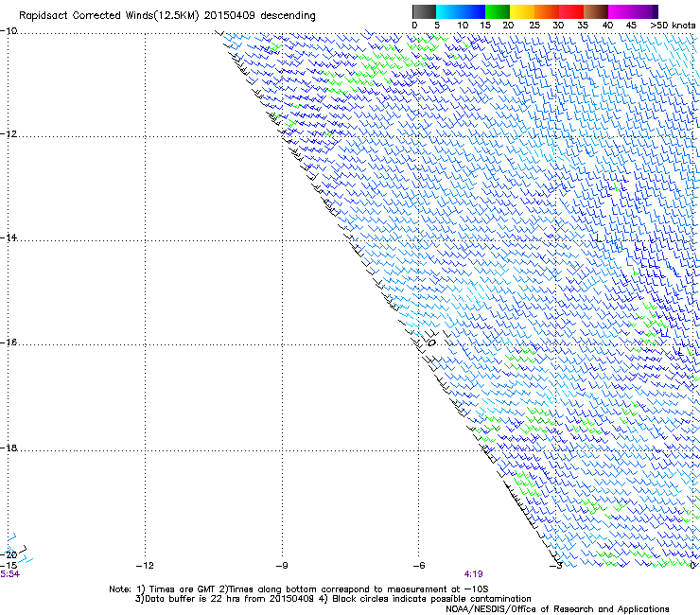This screenshot has height=615, width=700.
Task: Click the 'Times are GMT' note line
Action: (x=298, y=589)
